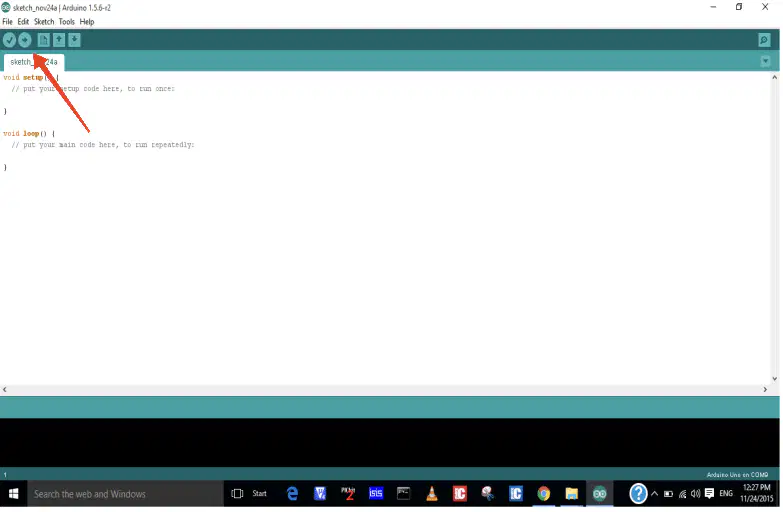This screenshot has height=512, width=783.
Task: Click the blue question mark help icon
Action: (x=638, y=494)
